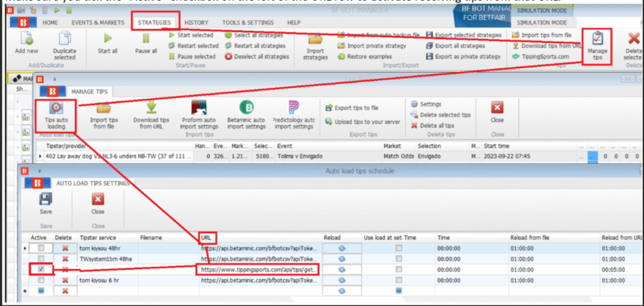Open the EVENTS & MARKETS tab

point(97,23)
